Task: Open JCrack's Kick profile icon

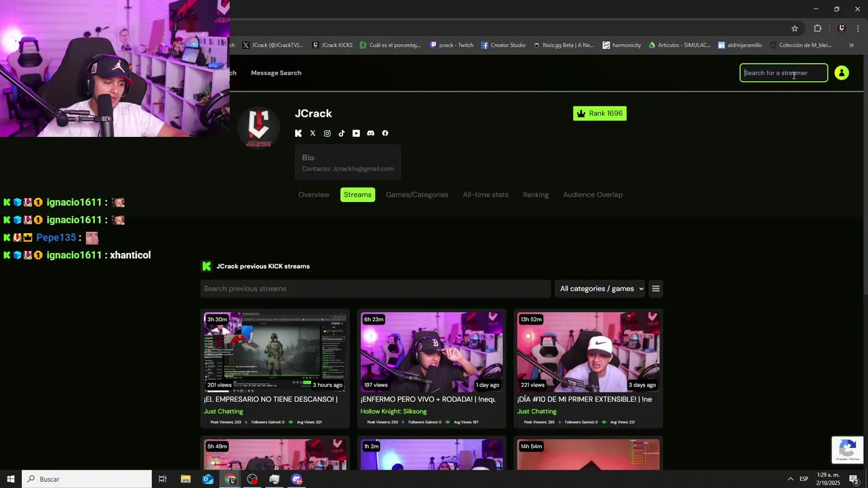Action: (298, 134)
